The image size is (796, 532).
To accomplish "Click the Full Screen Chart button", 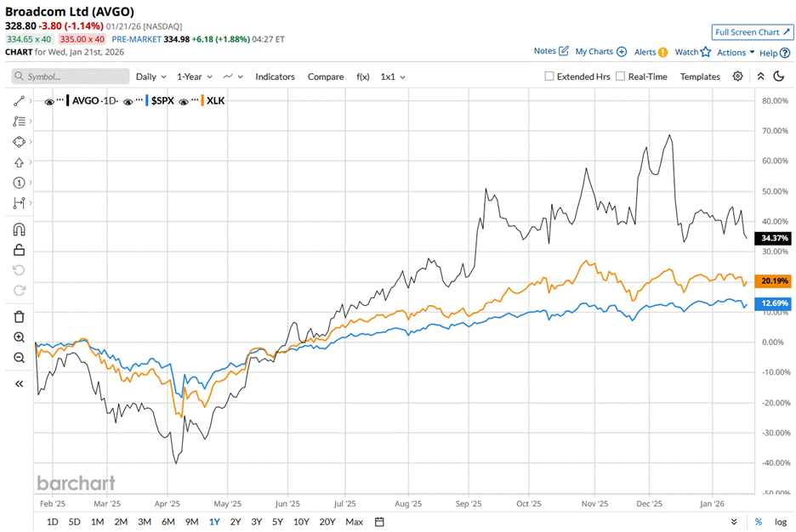I will coord(753,32).
